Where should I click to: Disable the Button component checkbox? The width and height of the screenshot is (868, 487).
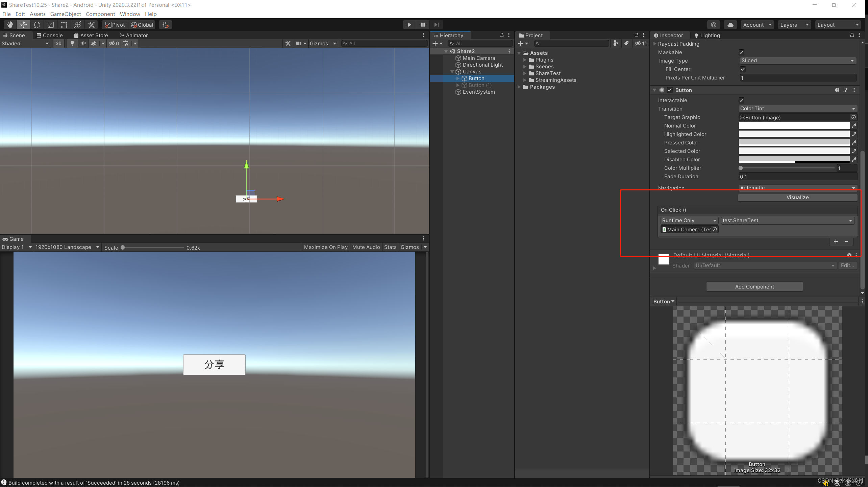pos(670,90)
